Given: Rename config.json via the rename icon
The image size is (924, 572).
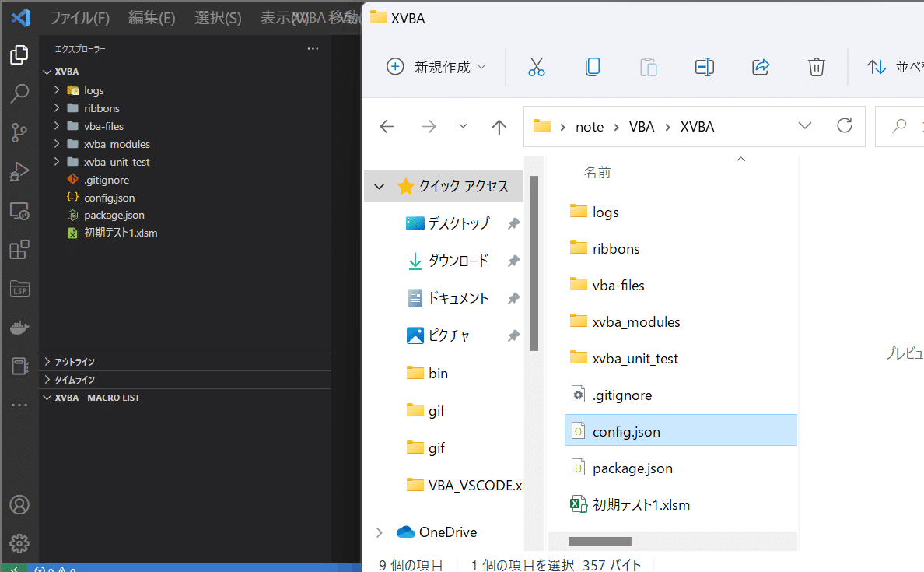Looking at the screenshot, I should [x=705, y=66].
